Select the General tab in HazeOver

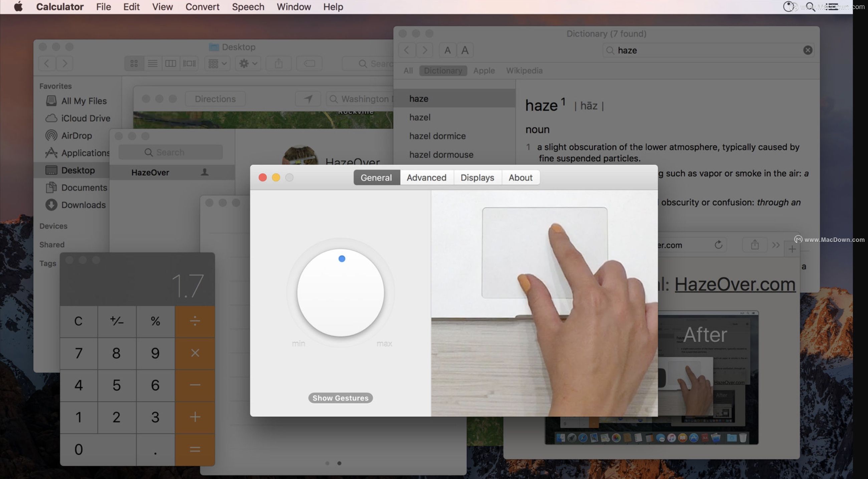tap(376, 177)
